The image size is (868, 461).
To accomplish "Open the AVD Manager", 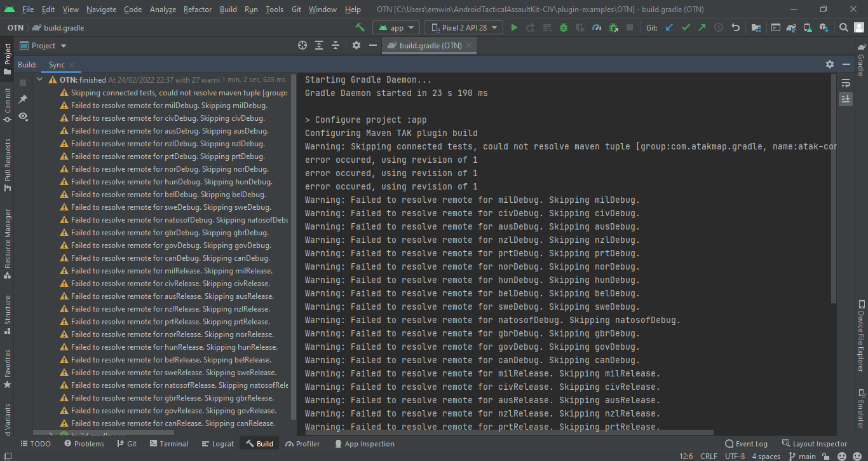I will (809, 27).
